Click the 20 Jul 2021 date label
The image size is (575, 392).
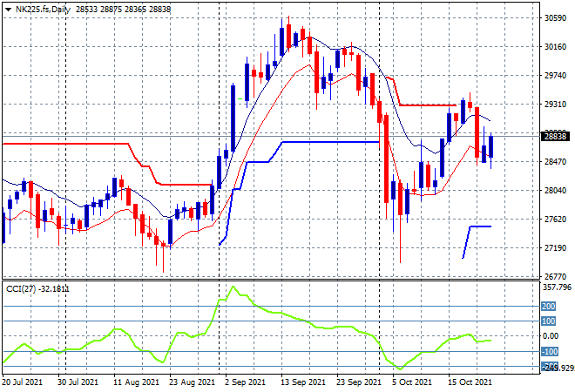pos(23,382)
